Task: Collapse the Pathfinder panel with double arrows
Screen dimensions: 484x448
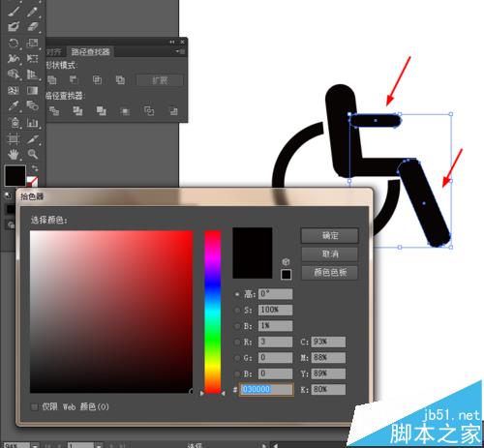Action: click(172, 42)
